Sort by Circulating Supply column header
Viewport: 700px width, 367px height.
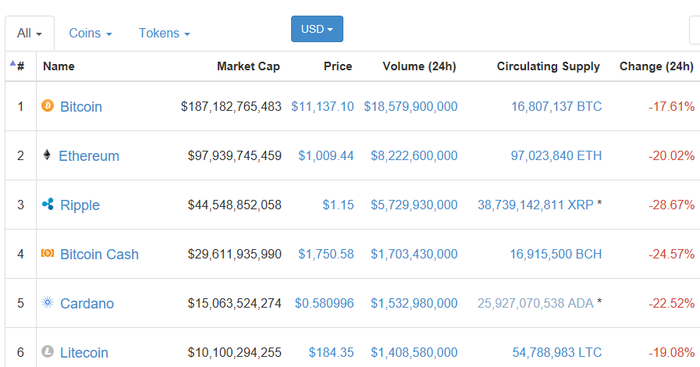click(x=548, y=66)
